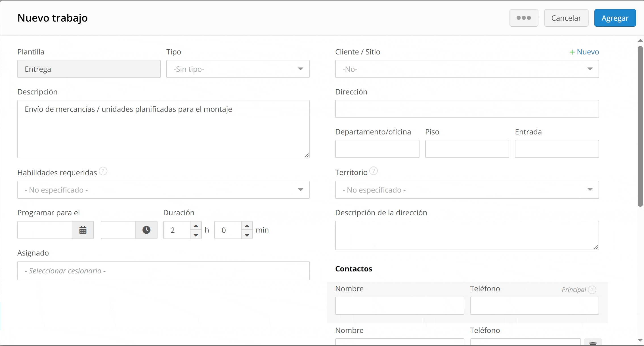
Task: Open the calendar date picker icon
Action: [83, 230]
